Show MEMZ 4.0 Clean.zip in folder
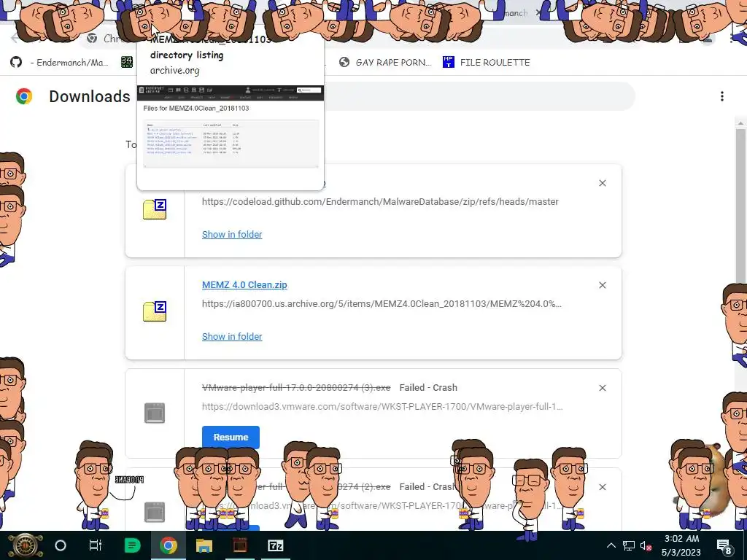The height and width of the screenshot is (560, 747). point(232,337)
